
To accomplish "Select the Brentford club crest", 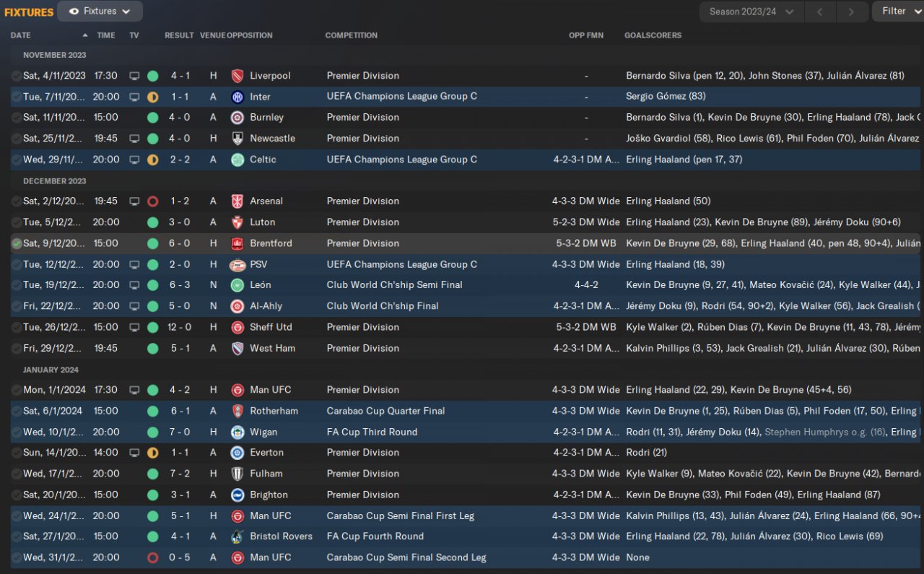I will click(237, 243).
